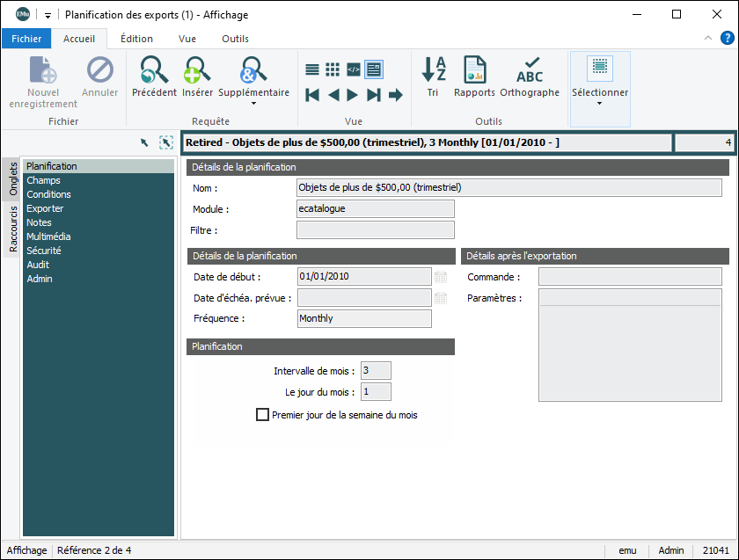This screenshot has height=560, width=739.
Task: Toggle Premier jour de la semaine du mois
Action: pyautogui.click(x=262, y=415)
